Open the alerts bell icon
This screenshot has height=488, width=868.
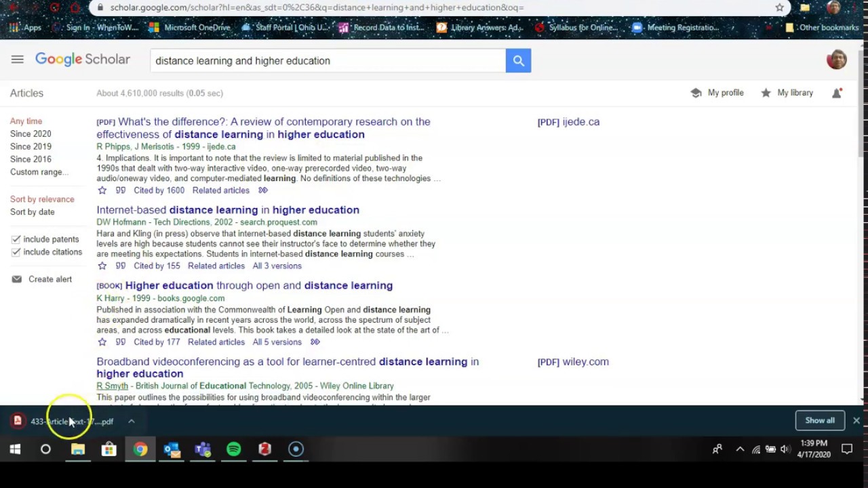click(837, 93)
